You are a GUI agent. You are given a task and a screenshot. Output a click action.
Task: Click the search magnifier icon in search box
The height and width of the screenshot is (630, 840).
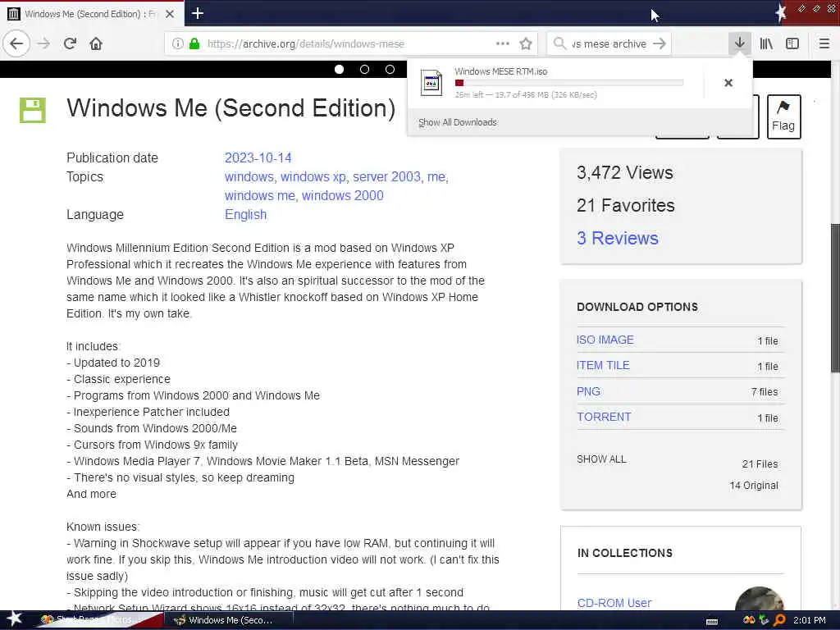559,43
